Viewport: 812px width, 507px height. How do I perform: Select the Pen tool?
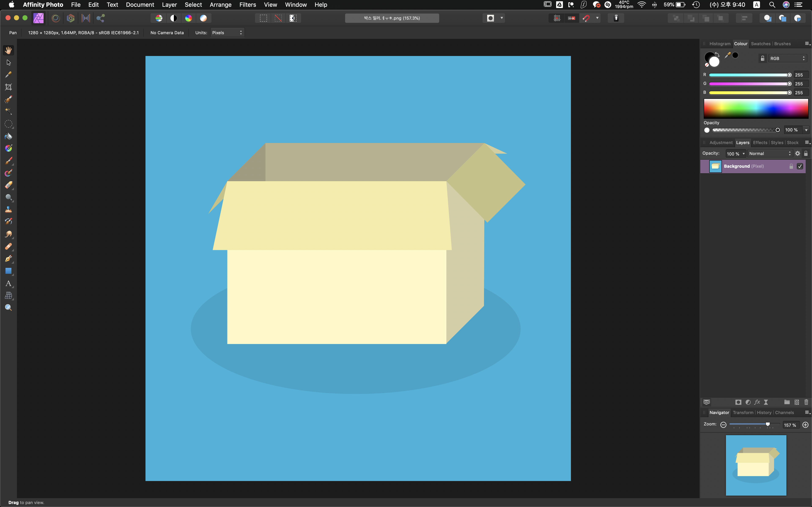point(8,259)
